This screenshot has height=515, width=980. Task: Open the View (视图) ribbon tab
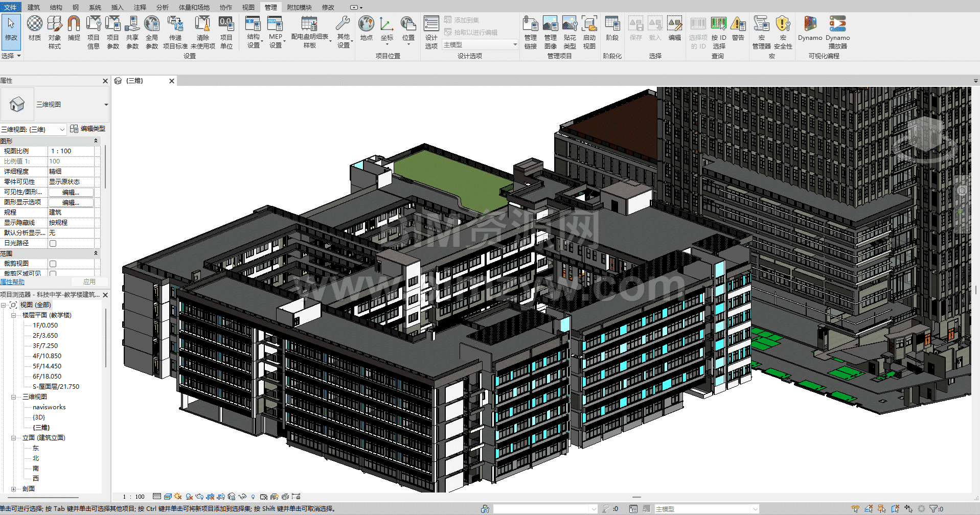tap(248, 7)
